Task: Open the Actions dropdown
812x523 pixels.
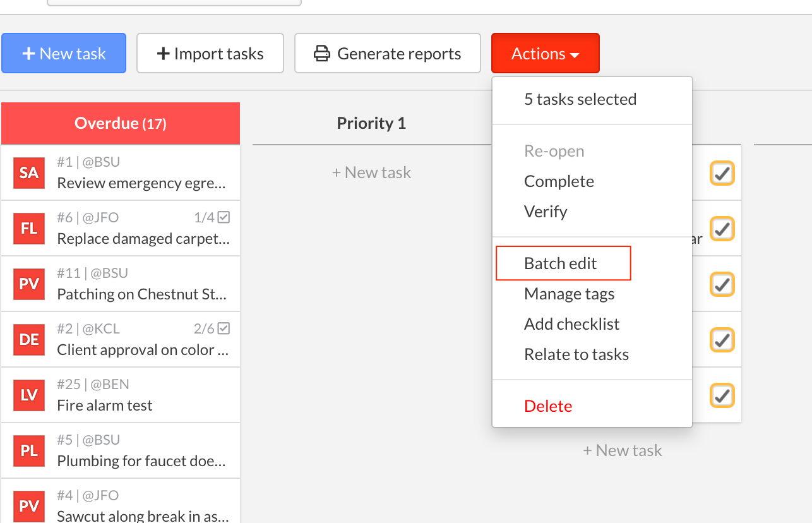Action: coord(546,54)
